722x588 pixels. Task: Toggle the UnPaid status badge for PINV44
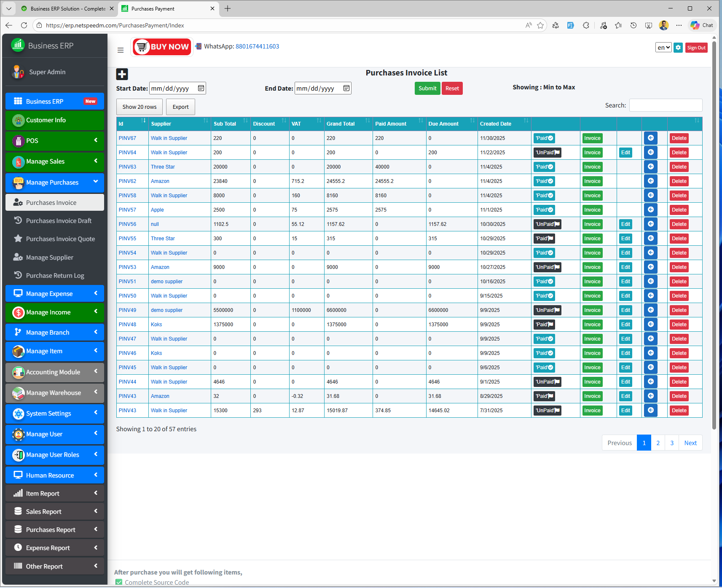coord(547,382)
